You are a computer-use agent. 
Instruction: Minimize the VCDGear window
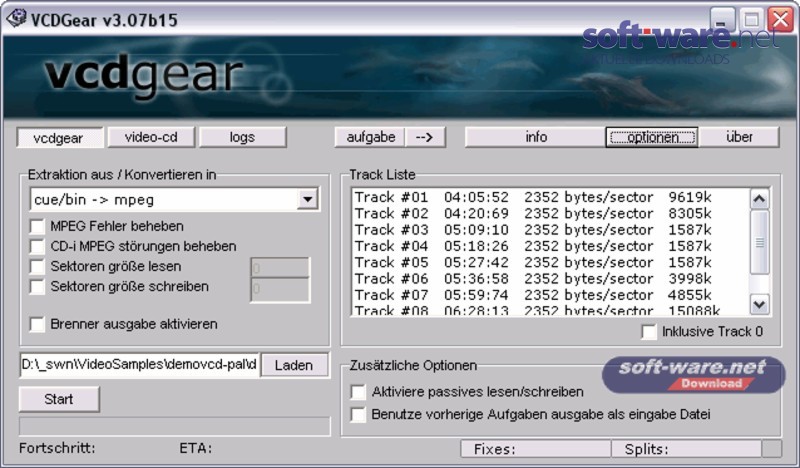(x=721, y=21)
